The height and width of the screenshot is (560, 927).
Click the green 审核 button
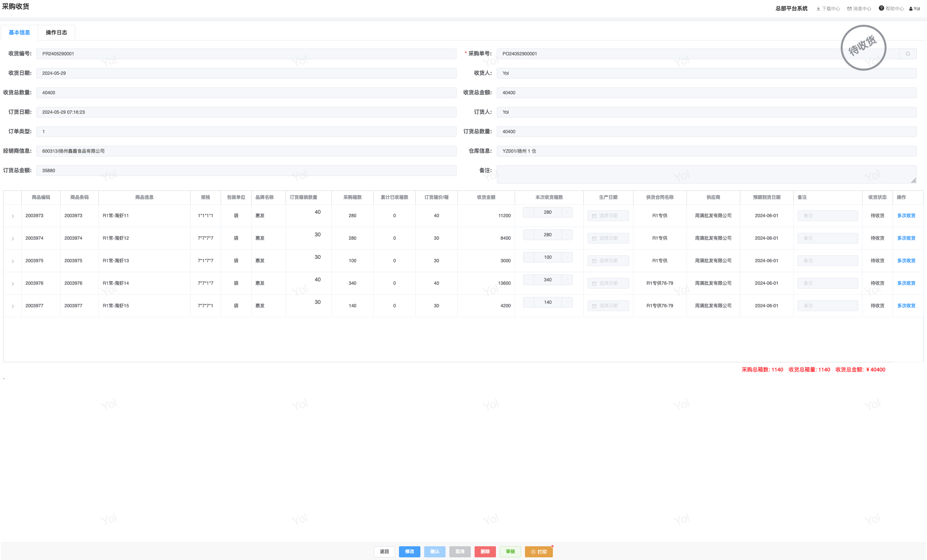coord(510,552)
